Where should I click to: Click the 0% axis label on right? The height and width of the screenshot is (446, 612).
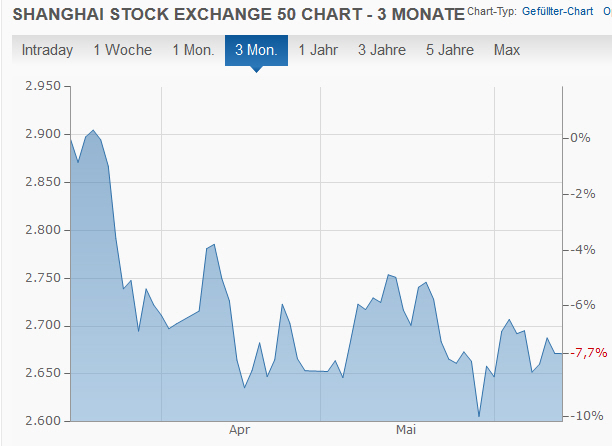(581, 138)
